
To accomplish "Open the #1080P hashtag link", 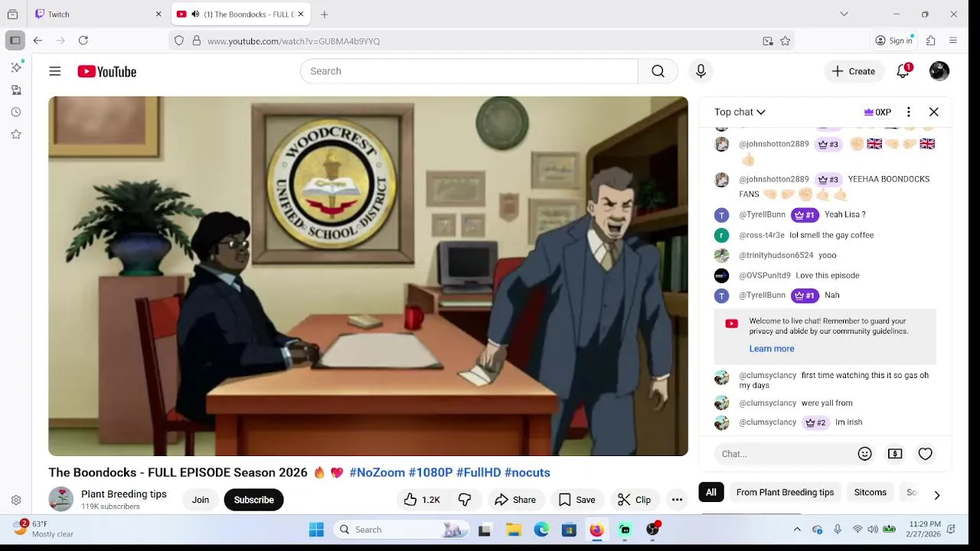I will [x=430, y=472].
